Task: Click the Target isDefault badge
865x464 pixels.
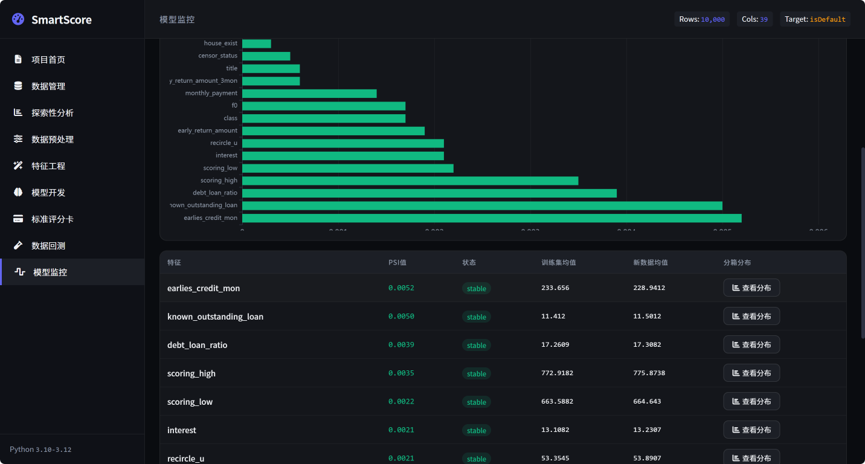Action: coord(815,19)
